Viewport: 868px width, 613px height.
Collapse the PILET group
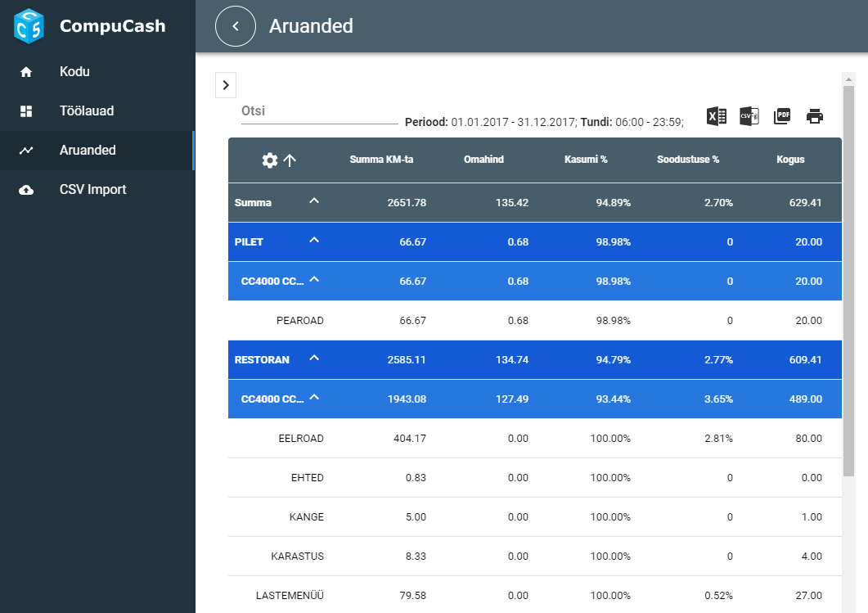314,241
